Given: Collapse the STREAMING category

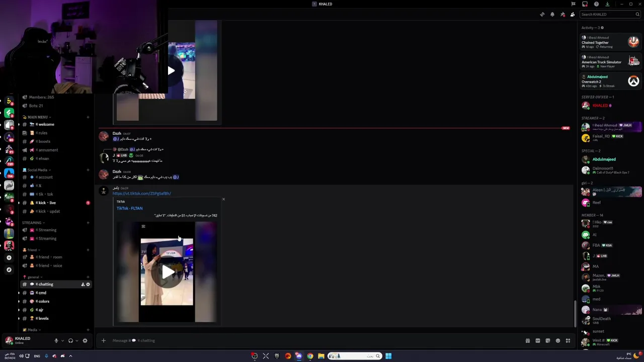Looking at the screenshot, I should (33, 223).
